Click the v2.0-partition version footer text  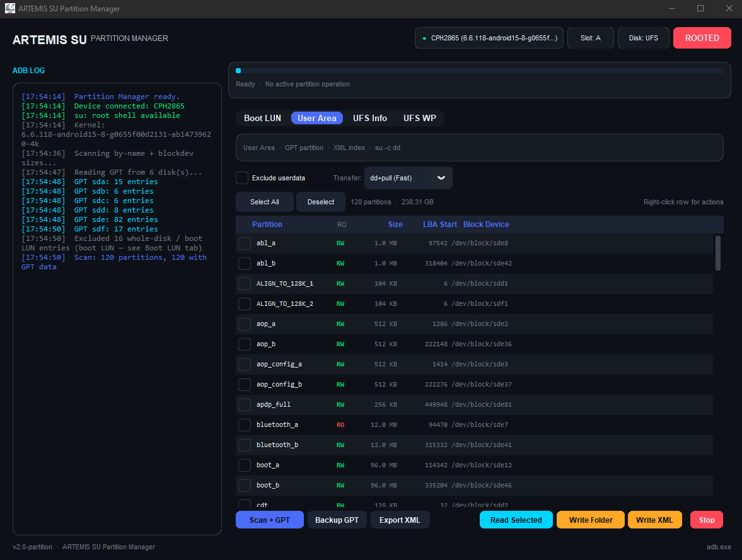(x=32, y=547)
